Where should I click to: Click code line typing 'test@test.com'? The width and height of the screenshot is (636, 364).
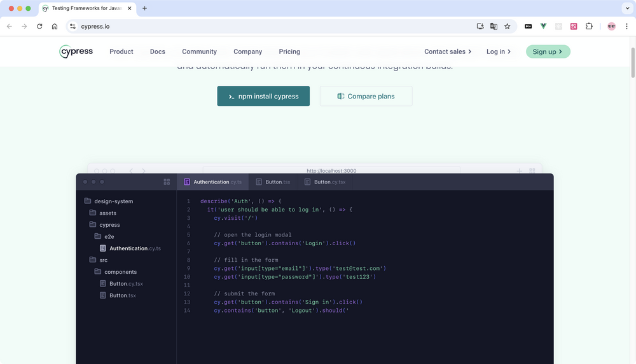click(300, 268)
